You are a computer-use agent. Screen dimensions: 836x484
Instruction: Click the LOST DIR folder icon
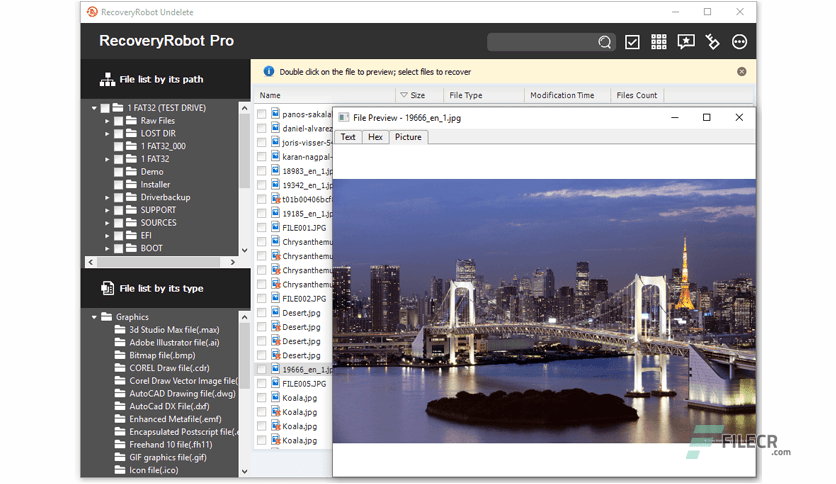tap(131, 133)
